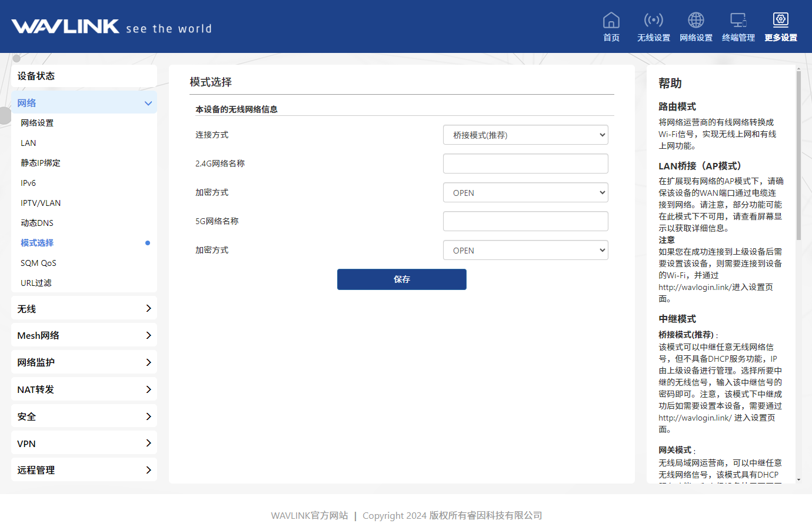Click the WAVLINK logo

tap(65, 26)
